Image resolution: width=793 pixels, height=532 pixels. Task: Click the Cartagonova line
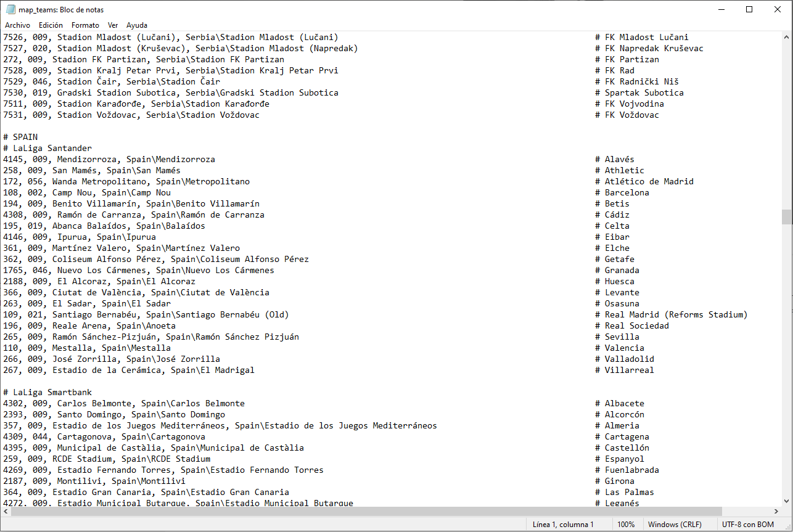tap(104, 436)
